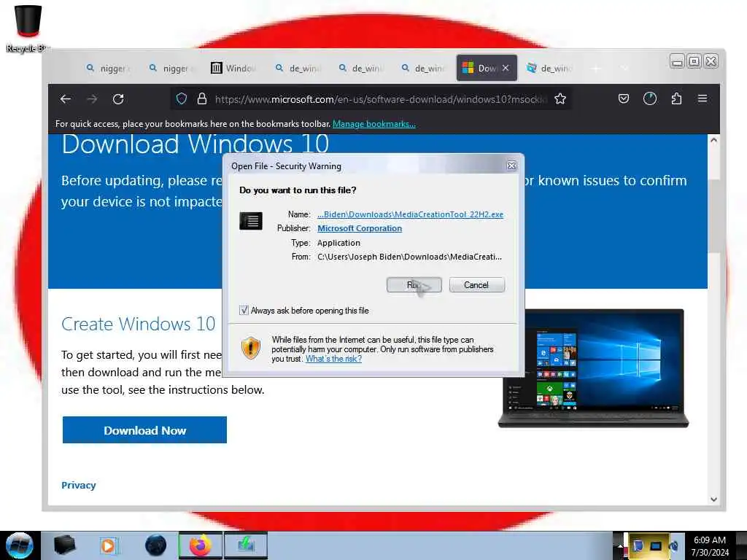Open the green arrow download app on taskbar

tap(246, 545)
